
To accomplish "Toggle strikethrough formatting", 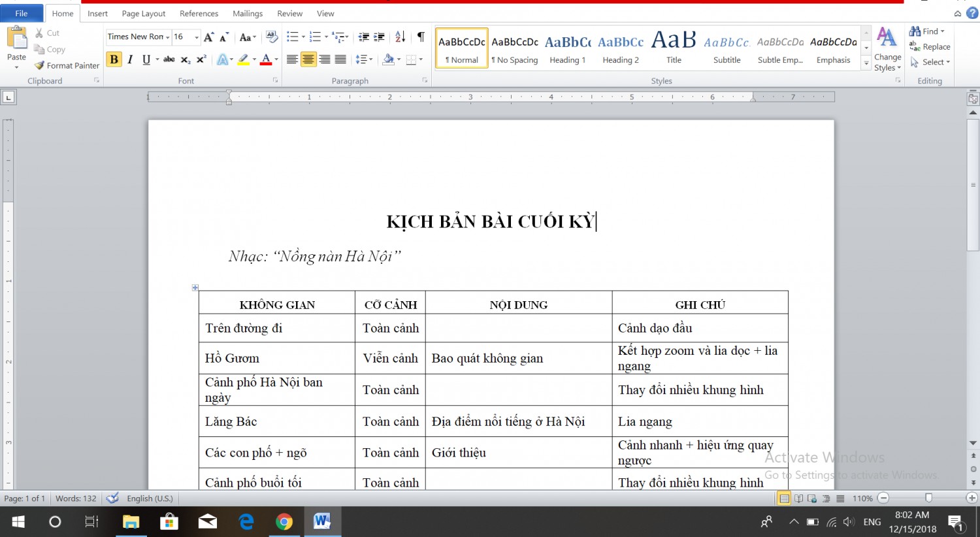I will click(169, 59).
